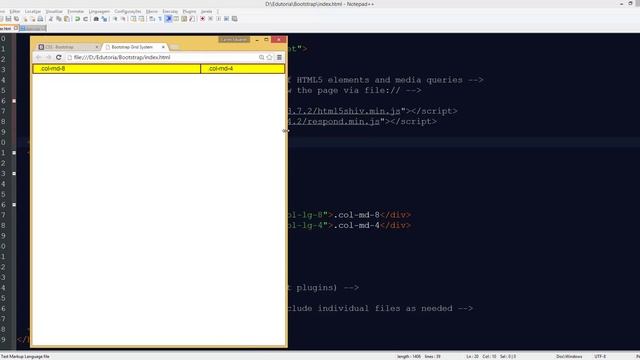This screenshot has height=360, width=640.
Task: Open the Editar menu
Action: [15, 11]
